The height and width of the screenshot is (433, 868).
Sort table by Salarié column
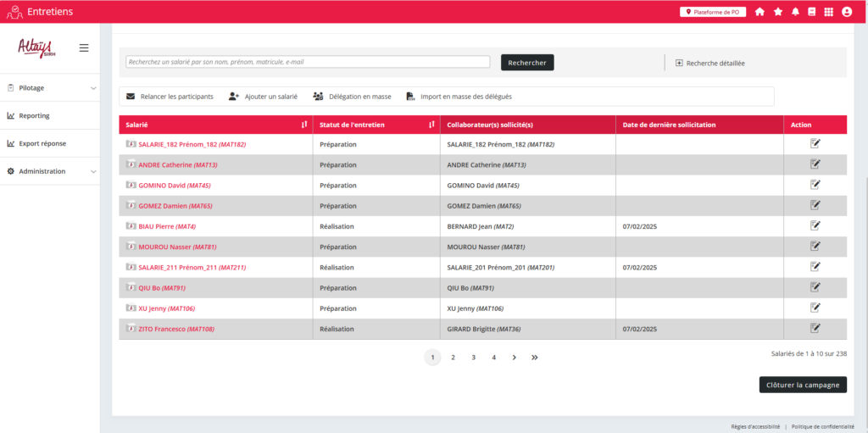(x=303, y=125)
